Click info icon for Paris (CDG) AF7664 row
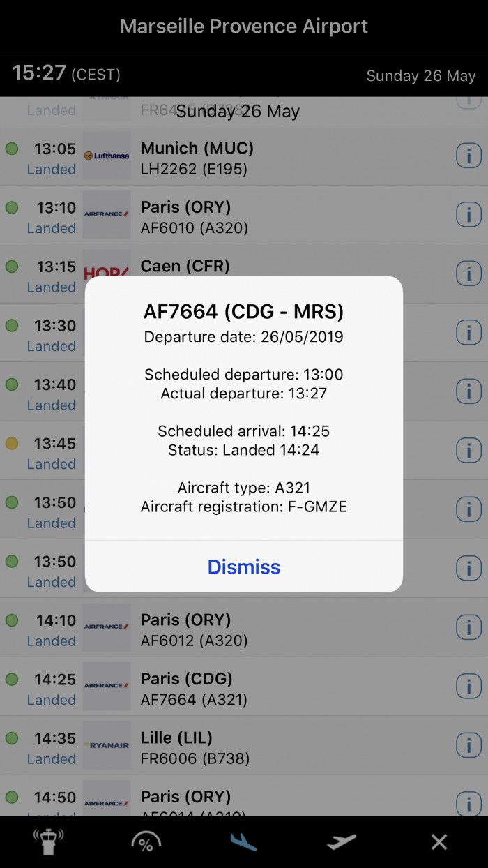The width and height of the screenshot is (488, 868). [468, 687]
